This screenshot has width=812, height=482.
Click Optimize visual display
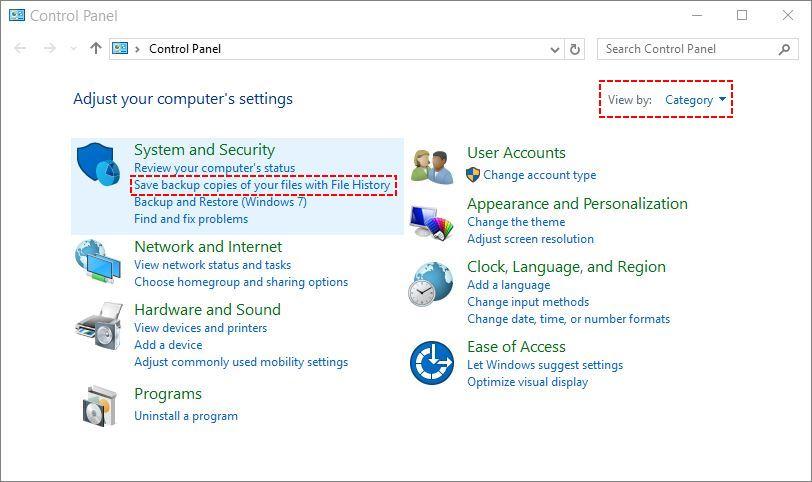[x=527, y=382]
